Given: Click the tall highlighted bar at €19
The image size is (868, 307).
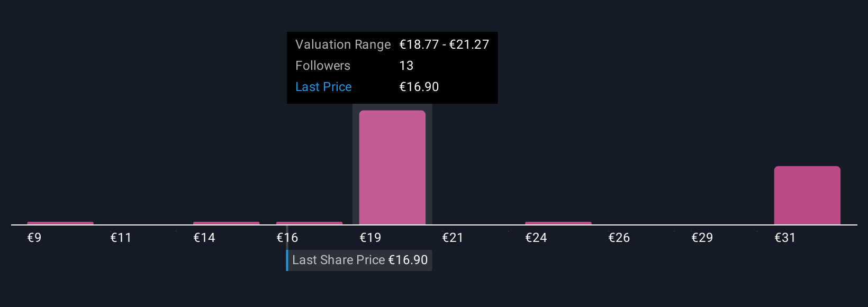Looking at the screenshot, I should tap(392, 167).
